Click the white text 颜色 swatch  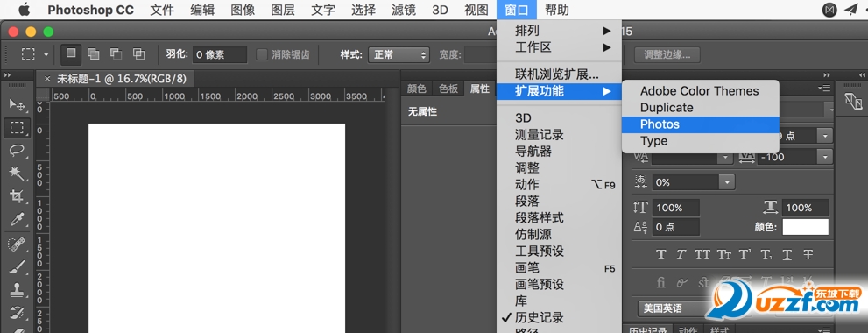[x=805, y=227]
